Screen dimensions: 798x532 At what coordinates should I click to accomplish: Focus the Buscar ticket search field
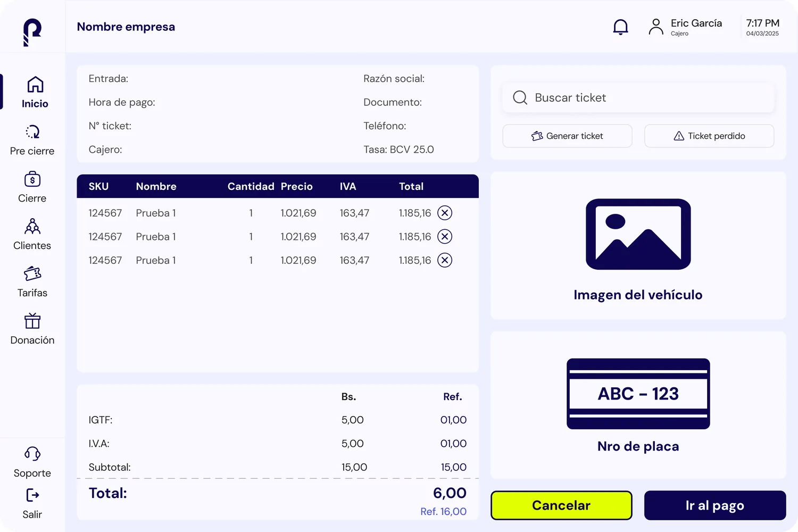638,97
